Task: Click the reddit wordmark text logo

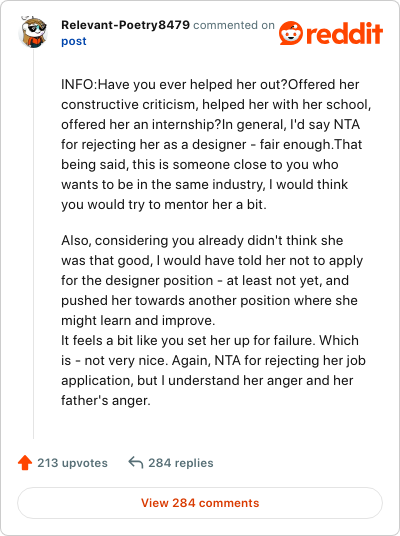Action: [345, 34]
